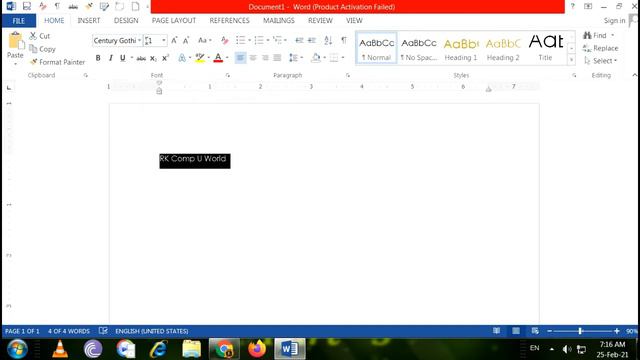Click Clear All Formatting icon

(224, 40)
